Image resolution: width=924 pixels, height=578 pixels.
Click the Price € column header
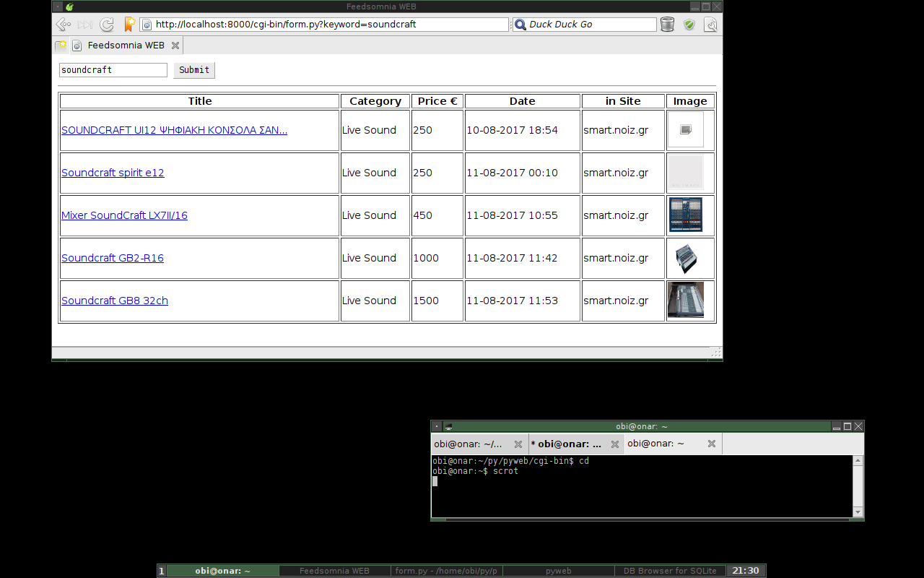(x=437, y=101)
